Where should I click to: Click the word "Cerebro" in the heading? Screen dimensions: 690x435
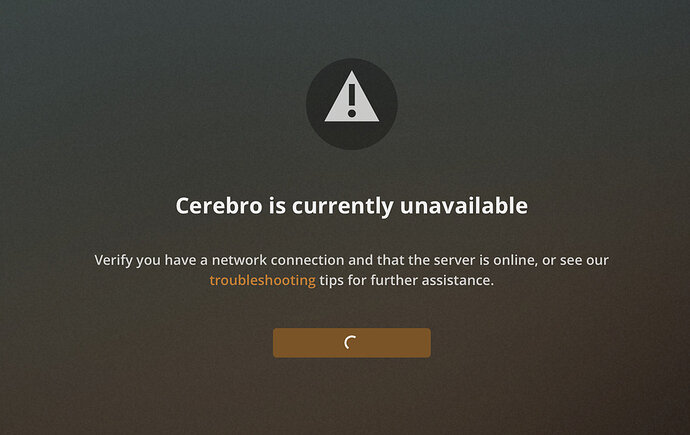pyautogui.click(x=219, y=205)
